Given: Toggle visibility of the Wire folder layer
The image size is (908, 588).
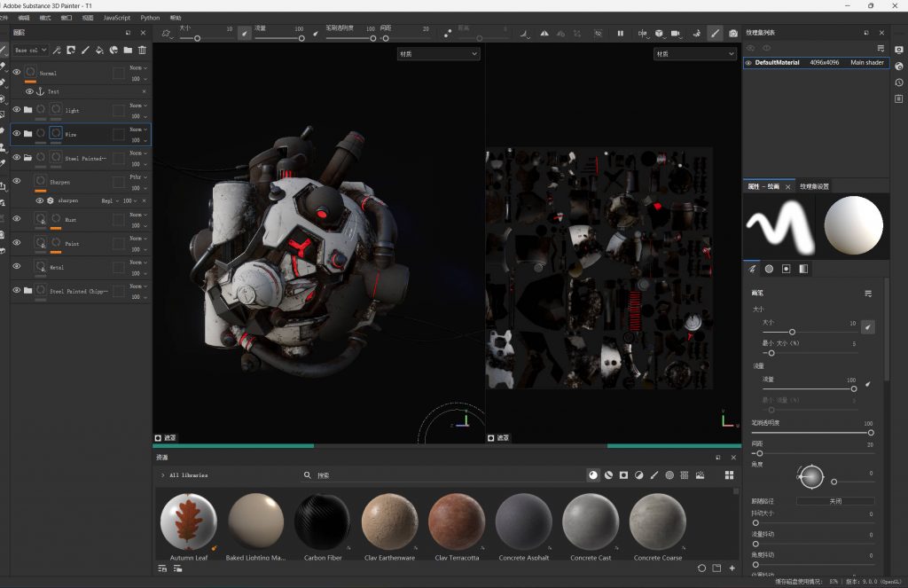Looking at the screenshot, I should click(x=16, y=134).
